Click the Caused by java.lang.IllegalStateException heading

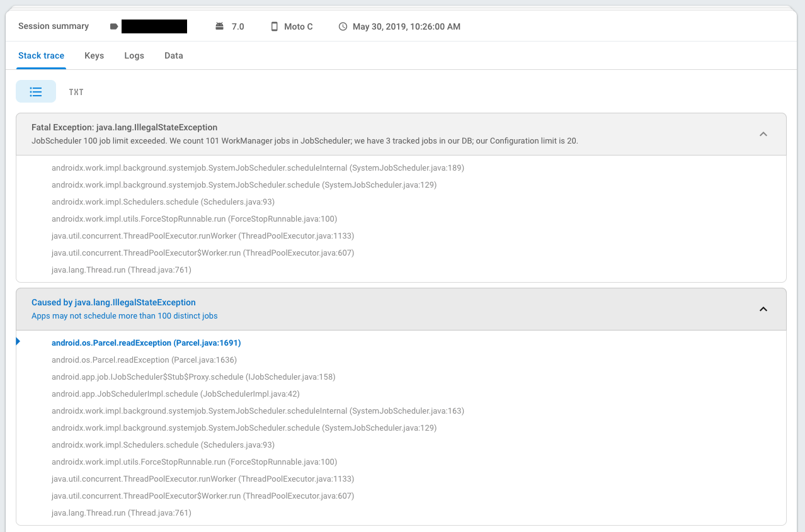click(x=113, y=302)
